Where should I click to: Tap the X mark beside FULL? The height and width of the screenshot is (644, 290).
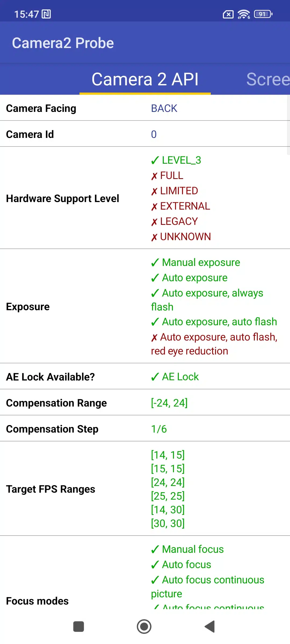(x=154, y=176)
